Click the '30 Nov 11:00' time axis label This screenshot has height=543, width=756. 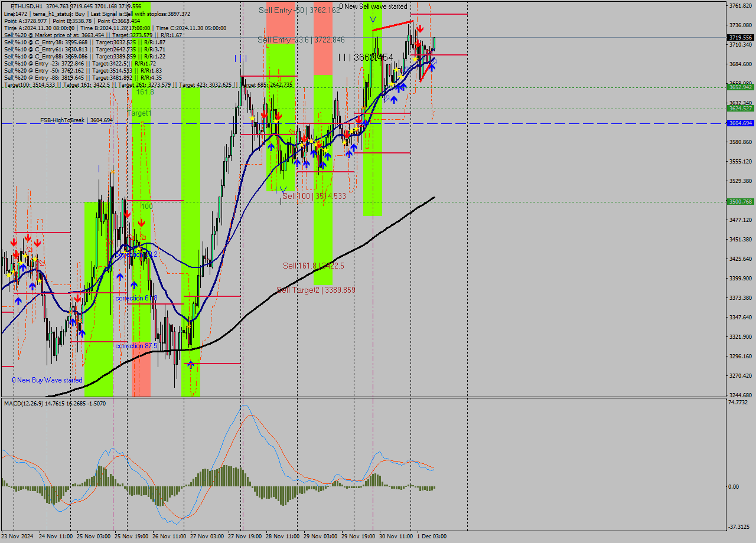point(396,537)
